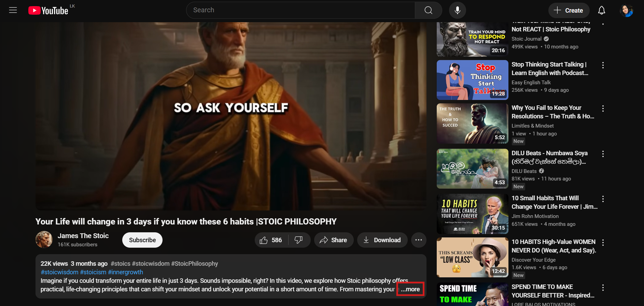Open account avatar menu
Screen dimensions: 644x306
[626, 11]
